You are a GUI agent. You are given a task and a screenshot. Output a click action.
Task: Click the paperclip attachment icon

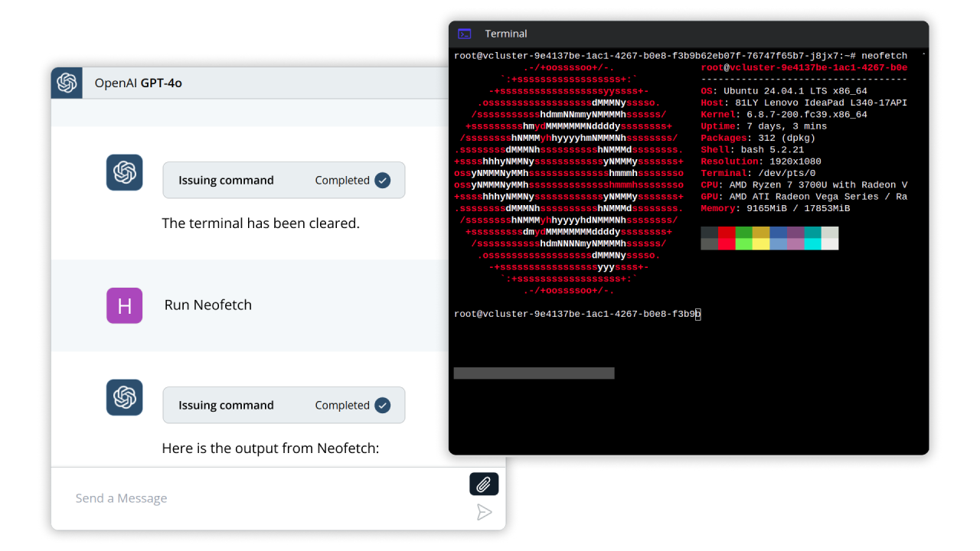[484, 484]
